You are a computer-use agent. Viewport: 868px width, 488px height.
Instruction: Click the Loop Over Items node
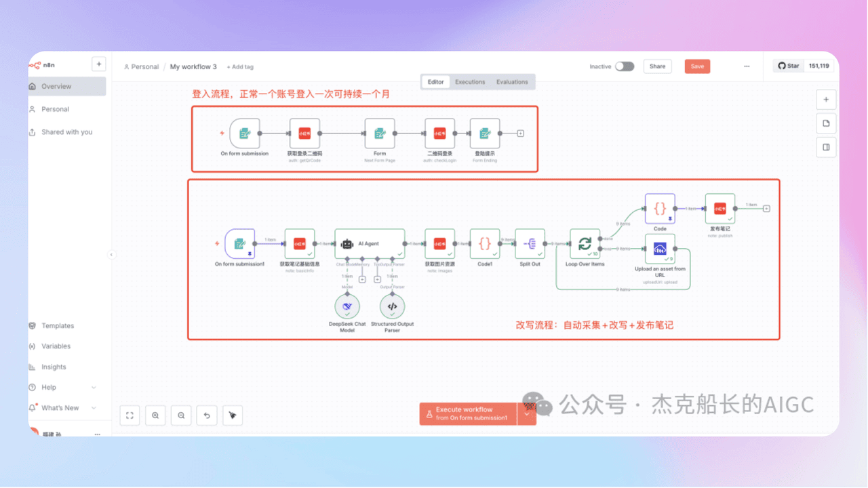pyautogui.click(x=585, y=243)
